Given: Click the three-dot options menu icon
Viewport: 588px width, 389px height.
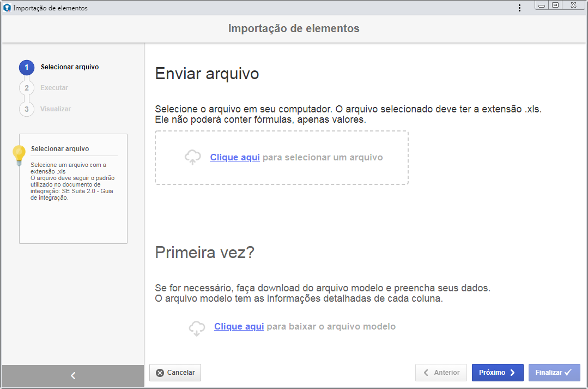Looking at the screenshot, I should coord(519,8).
